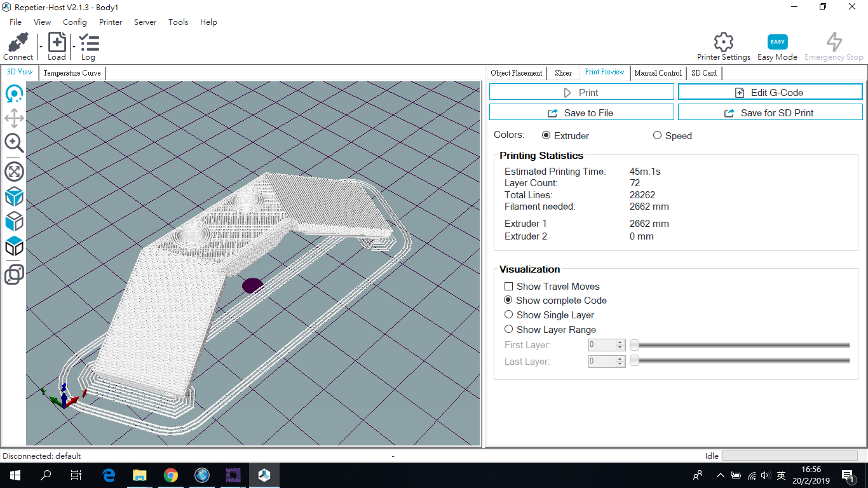
Task: Open File Explorer from taskbar
Action: click(140, 475)
